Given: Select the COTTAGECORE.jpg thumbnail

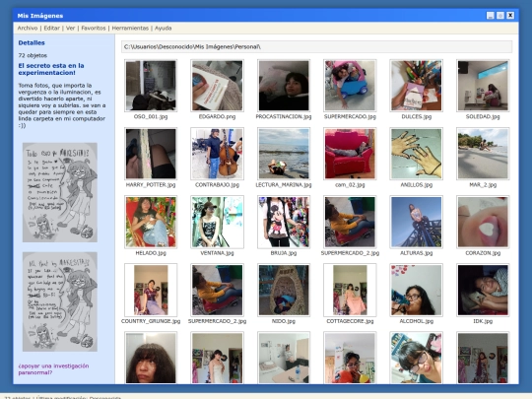Looking at the screenshot, I should pyautogui.click(x=350, y=290).
